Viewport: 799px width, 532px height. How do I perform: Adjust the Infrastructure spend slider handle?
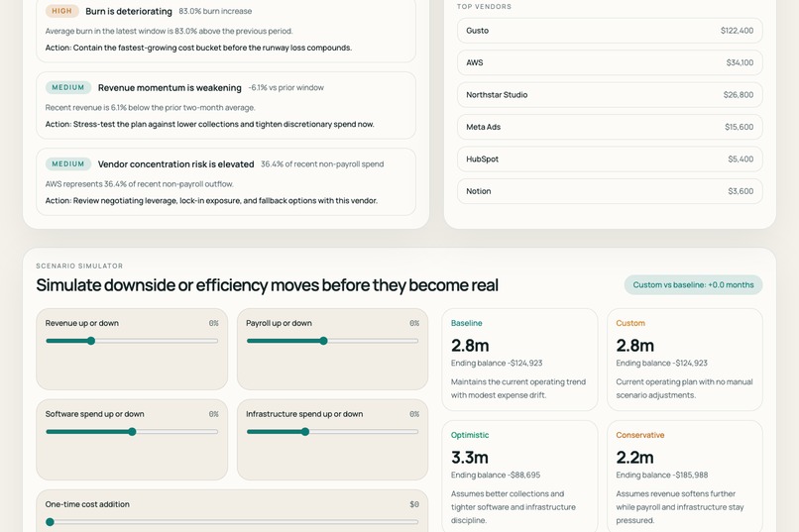point(305,432)
